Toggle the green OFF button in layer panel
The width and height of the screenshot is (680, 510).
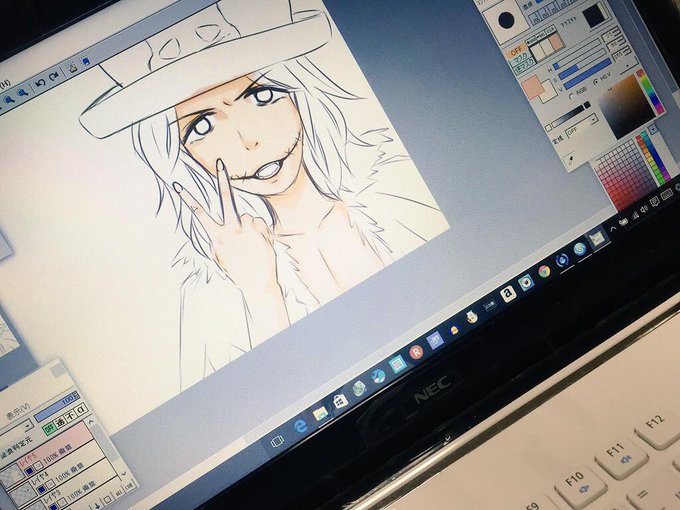[49, 428]
